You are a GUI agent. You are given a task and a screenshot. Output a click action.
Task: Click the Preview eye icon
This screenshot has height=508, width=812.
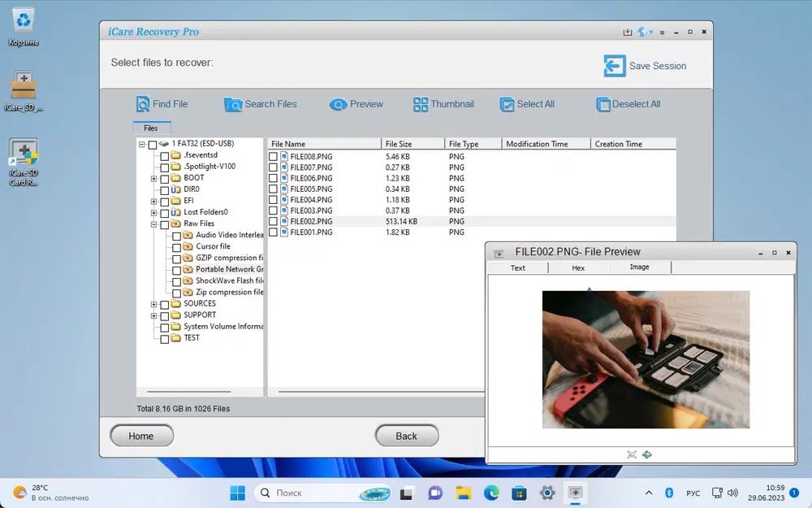[x=338, y=105]
